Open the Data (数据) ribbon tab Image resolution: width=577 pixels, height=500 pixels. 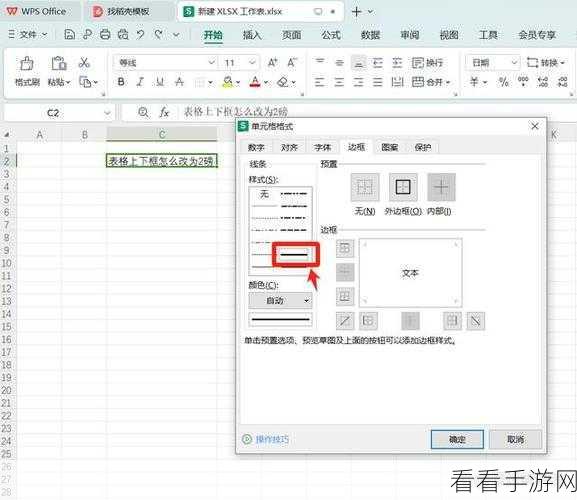pyautogui.click(x=370, y=35)
